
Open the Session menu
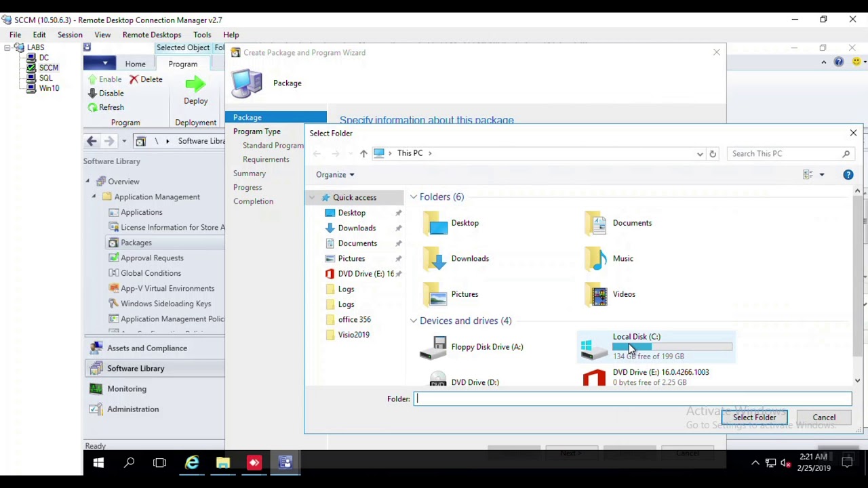[70, 35]
